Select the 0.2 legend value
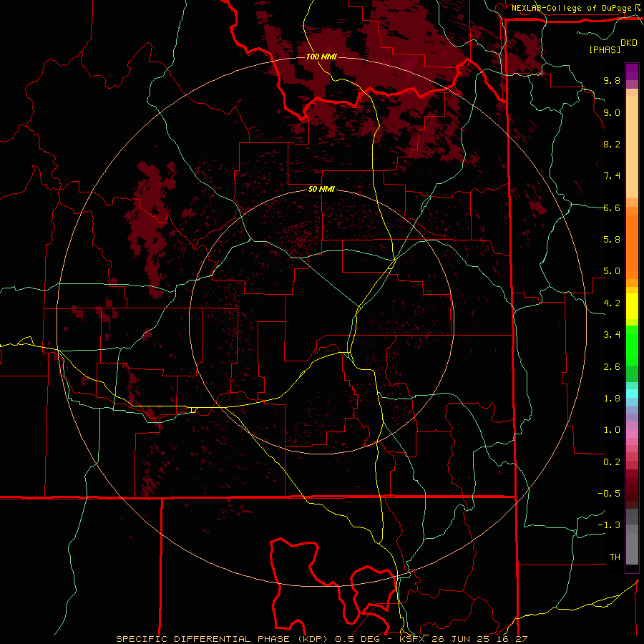Image resolution: width=644 pixels, height=644 pixels. tap(612, 462)
